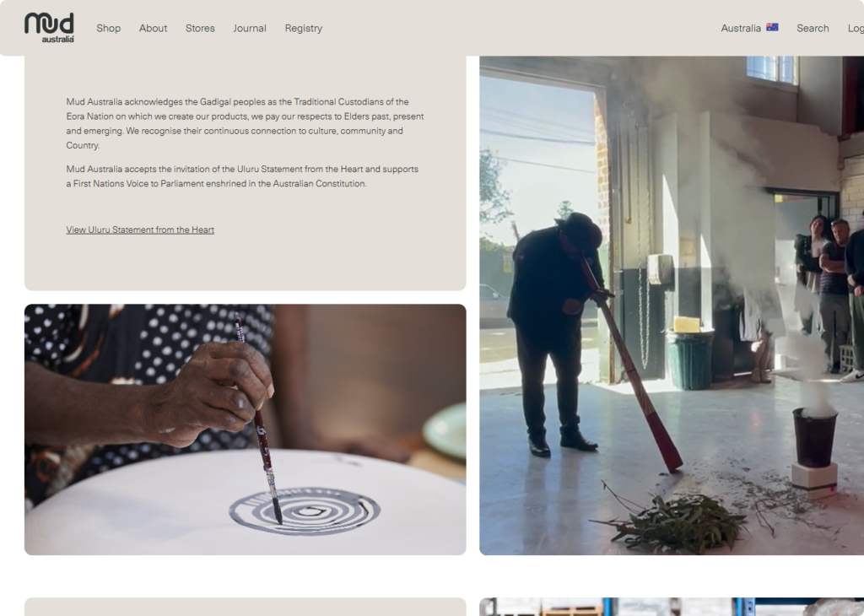Click the Gadigal peoples acknowledgement paragraph
Viewport: 864px width, 616px height.
point(246,123)
